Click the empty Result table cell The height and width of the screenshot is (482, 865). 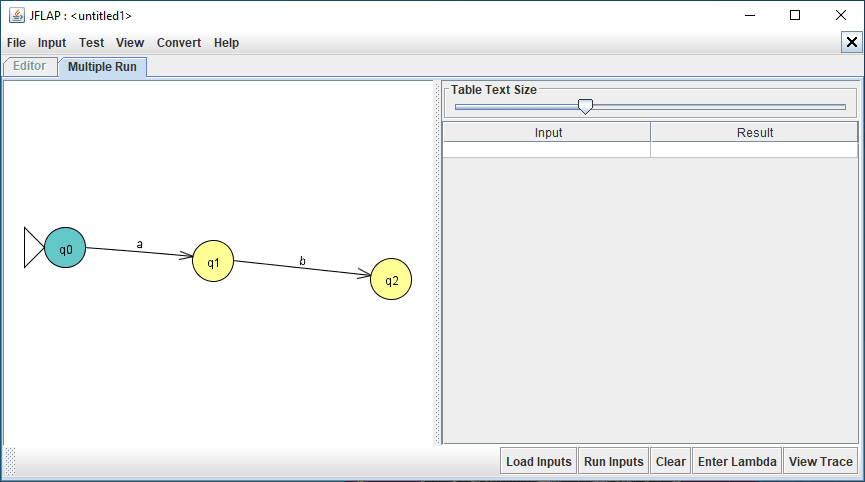pos(754,150)
